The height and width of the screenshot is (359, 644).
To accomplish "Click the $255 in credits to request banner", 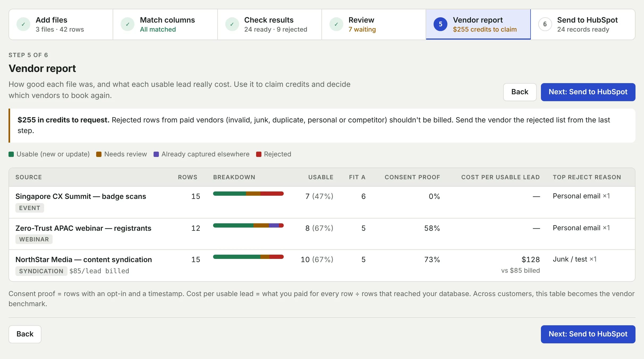I will coord(322,125).
